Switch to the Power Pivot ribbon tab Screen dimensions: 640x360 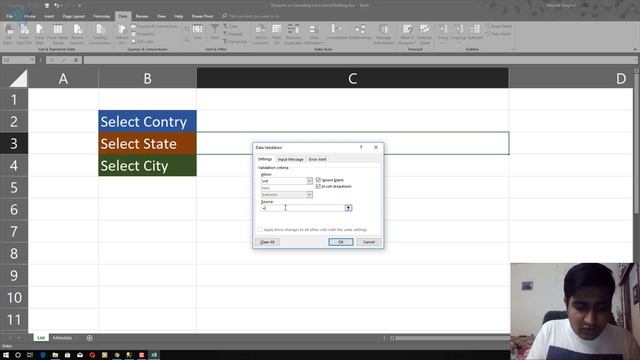coord(202,16)
